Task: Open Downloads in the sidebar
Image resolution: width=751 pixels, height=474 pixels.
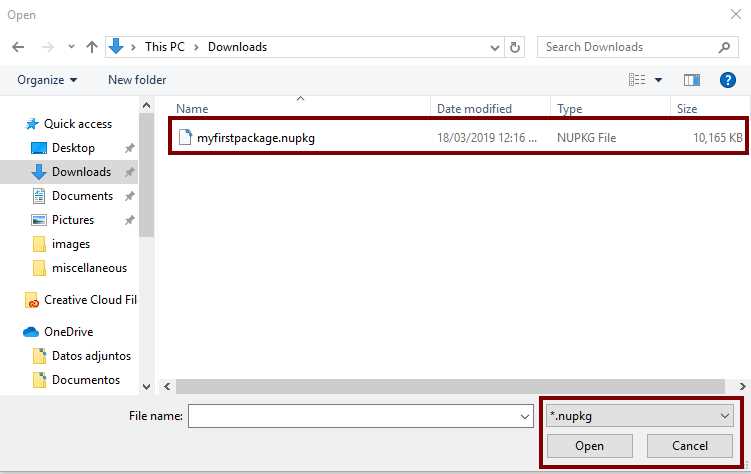Action: click(81, 172)
